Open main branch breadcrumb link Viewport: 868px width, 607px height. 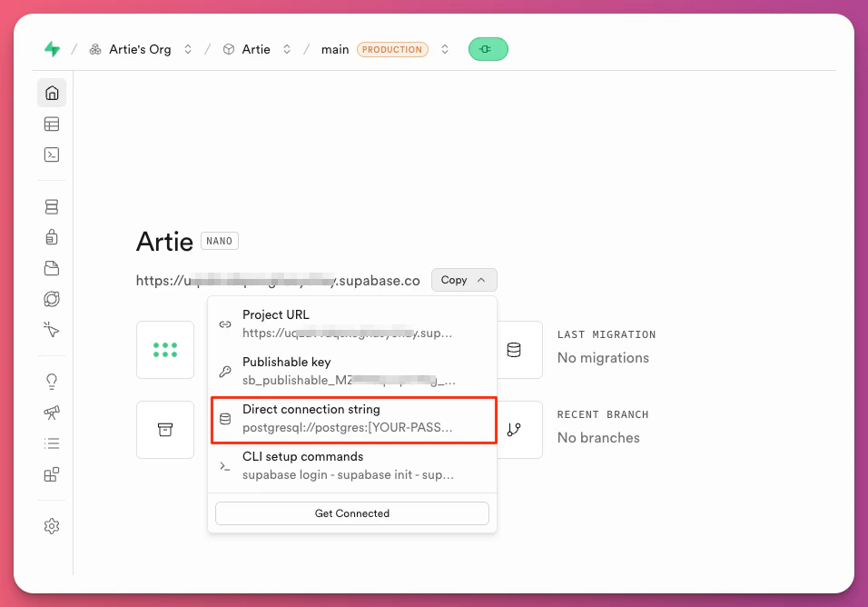point(335,49)
